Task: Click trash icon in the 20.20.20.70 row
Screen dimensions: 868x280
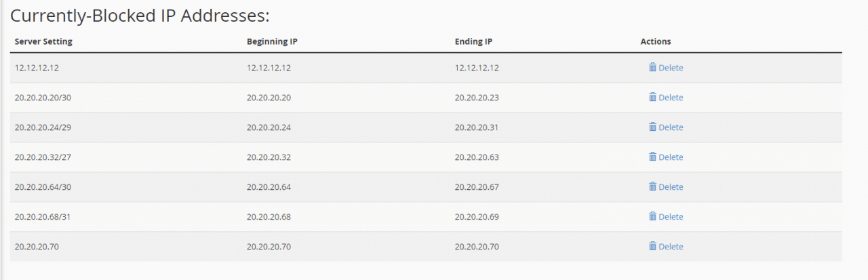Action: click(652, 246)
